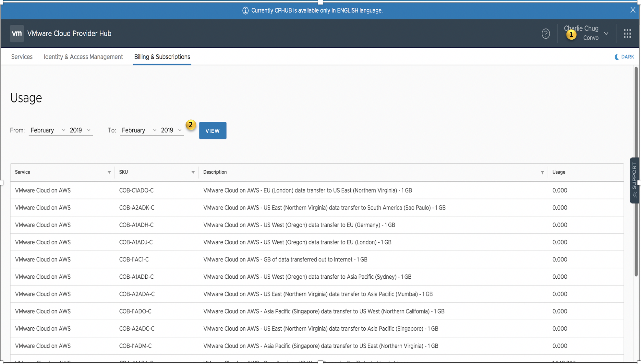Image resolution: width=641 pixels, height=364 pixels.
Task: Click the banner info icon
Action: click(x=245, y=11)
